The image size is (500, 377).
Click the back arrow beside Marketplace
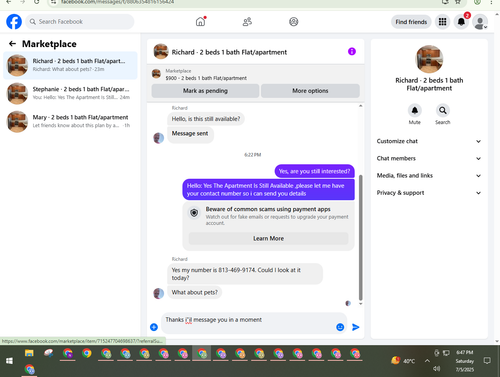point(12,44)
